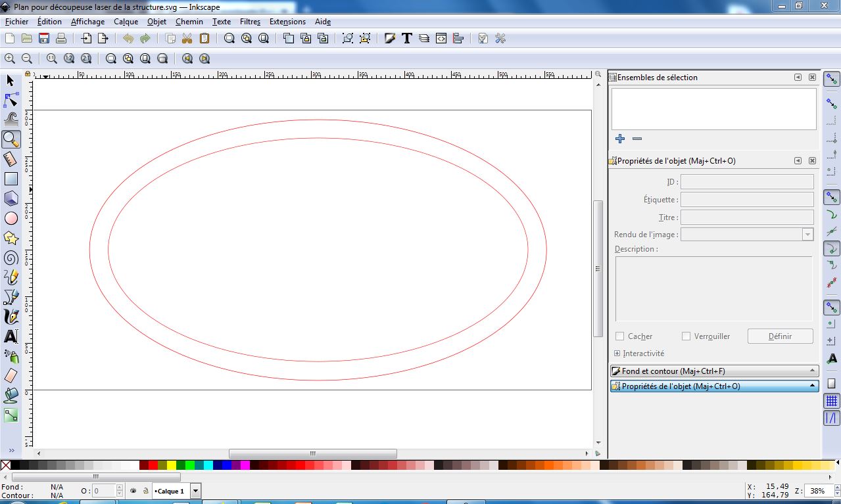
Task: Select the Star and polygon tool
Action: point(11,238)
